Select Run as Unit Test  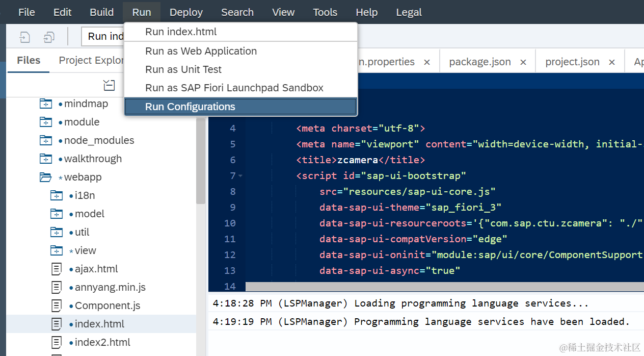pyautogui.click(x=240, y=69)
